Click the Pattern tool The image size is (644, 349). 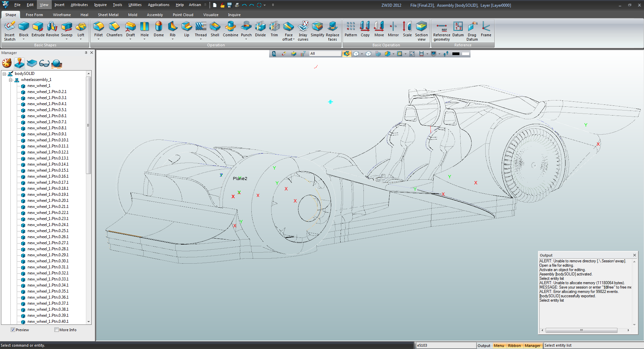point(351,29)
